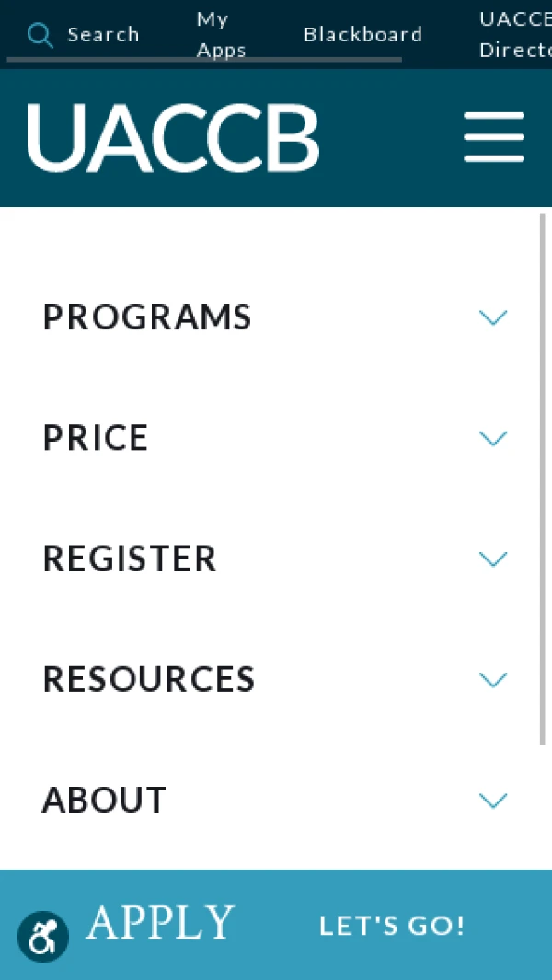
Task: Click the accessibility wheelchair icon
Action: [x=43, y=937]
